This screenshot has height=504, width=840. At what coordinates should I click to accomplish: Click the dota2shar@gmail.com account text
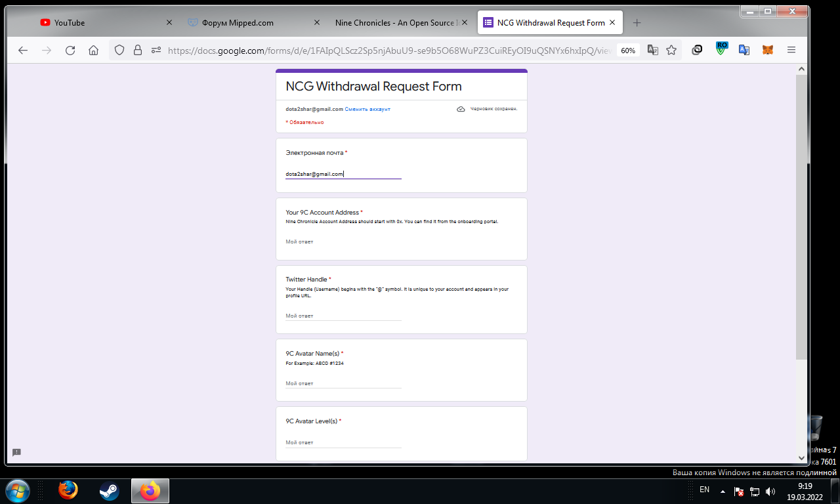pyautogui.click(x=314, y=109)
